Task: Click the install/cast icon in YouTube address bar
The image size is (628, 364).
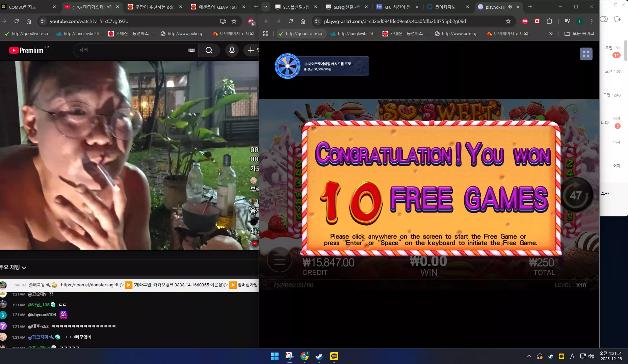Action: [x=223, y=21]
